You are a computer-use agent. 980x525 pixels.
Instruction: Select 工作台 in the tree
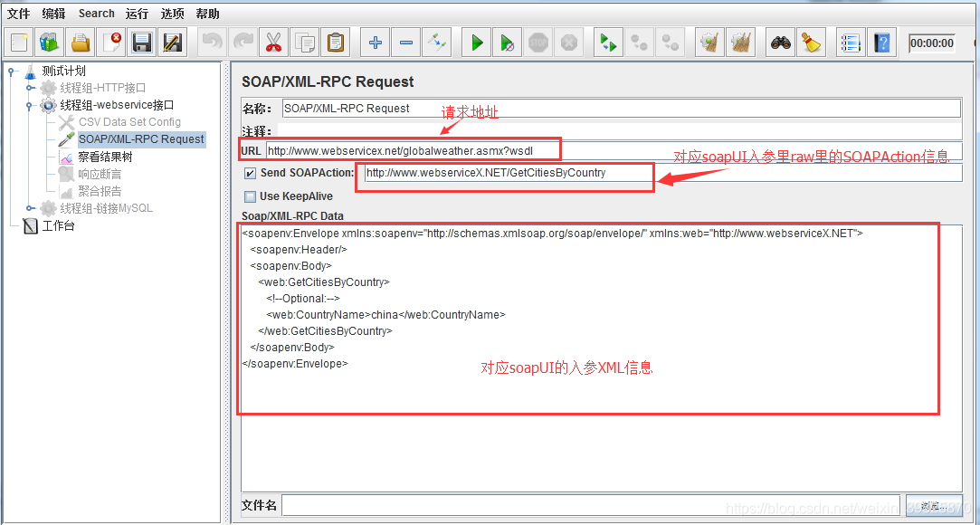click(x=58, y=225)
